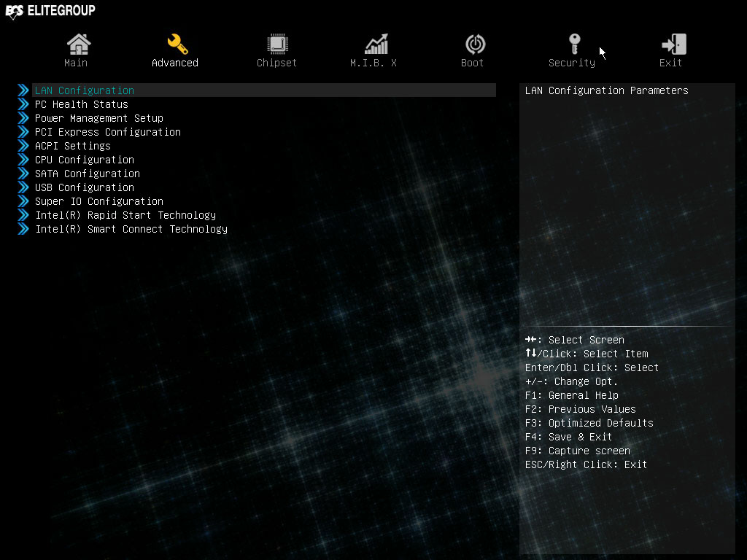
Task: Open the M.I.B. X chart icon
Action: pyautogui.click(x=376, y=44)
